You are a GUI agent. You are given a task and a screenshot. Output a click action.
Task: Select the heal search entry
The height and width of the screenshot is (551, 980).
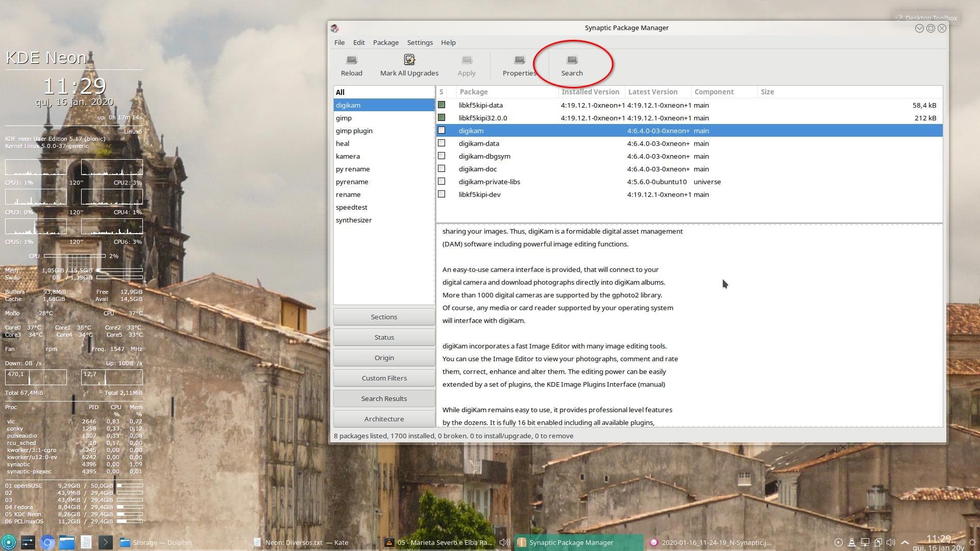(x=384, y=143)
